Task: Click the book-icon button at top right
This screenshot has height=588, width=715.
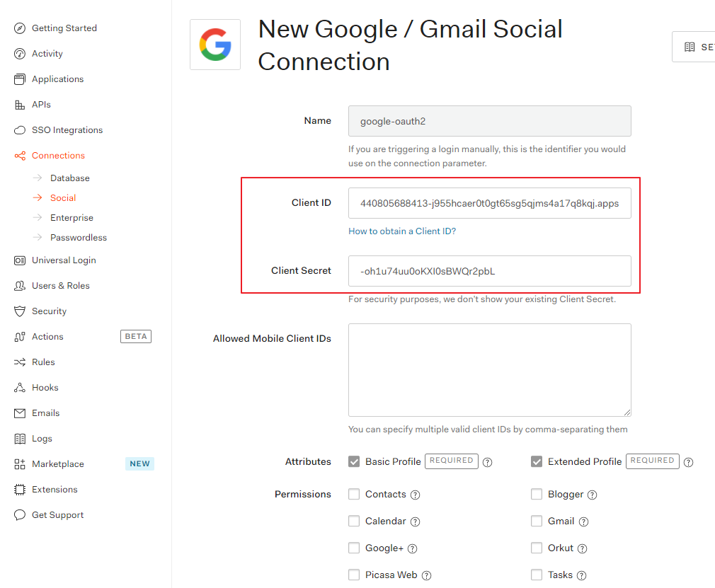Action: pos(694,47)
